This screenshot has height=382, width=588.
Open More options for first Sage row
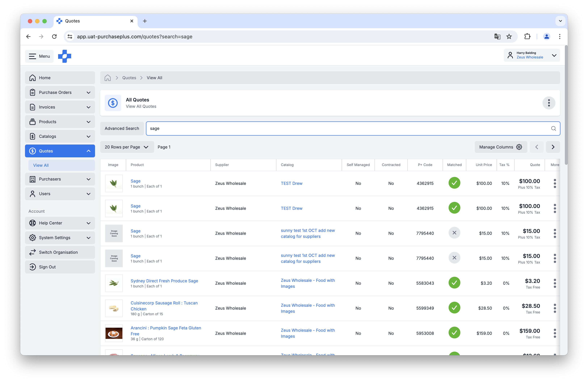[555, 183]
